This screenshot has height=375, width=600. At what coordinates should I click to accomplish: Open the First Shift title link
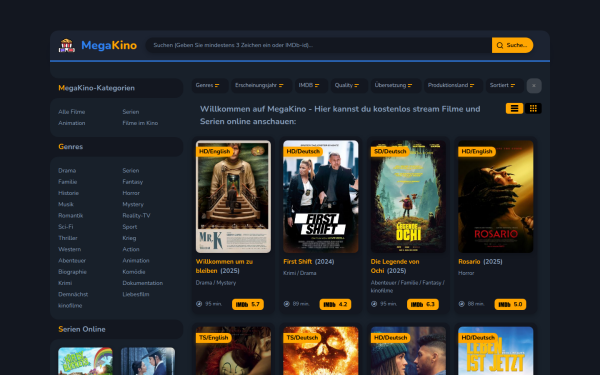click(298, 261)
